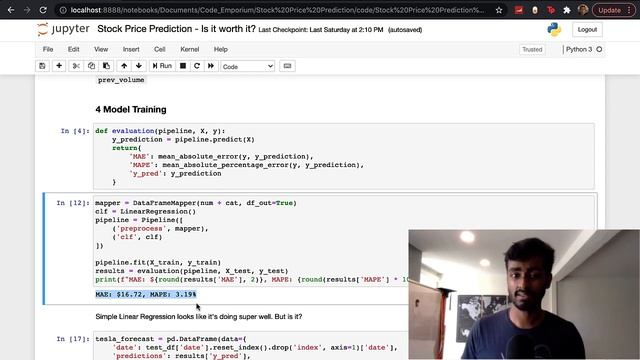This screenshot has width=640, height=360.
Task: Reload the page with the refresh icon
Action: click(43, 10)
